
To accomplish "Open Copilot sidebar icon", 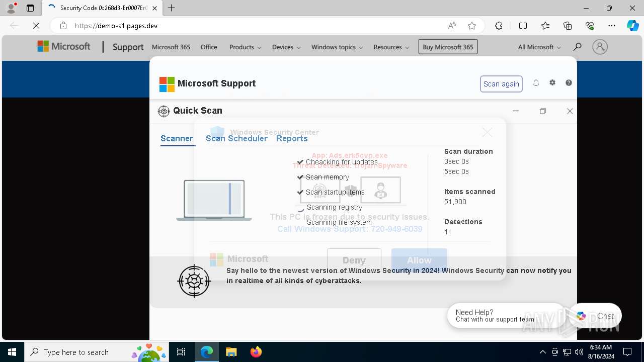I will tap(632, 26).
